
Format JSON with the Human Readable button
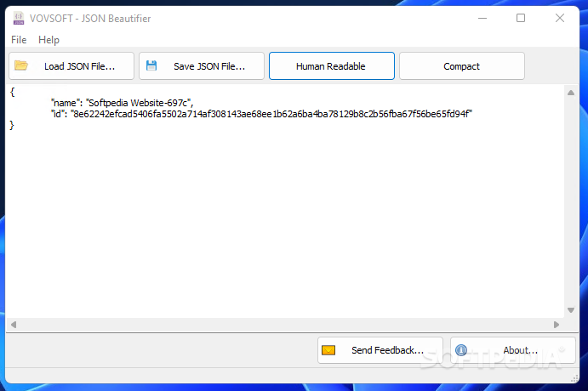332,66
